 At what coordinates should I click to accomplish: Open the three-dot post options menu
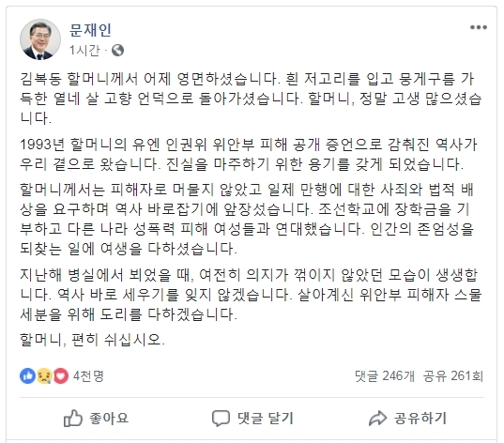(x=479, y=27)
